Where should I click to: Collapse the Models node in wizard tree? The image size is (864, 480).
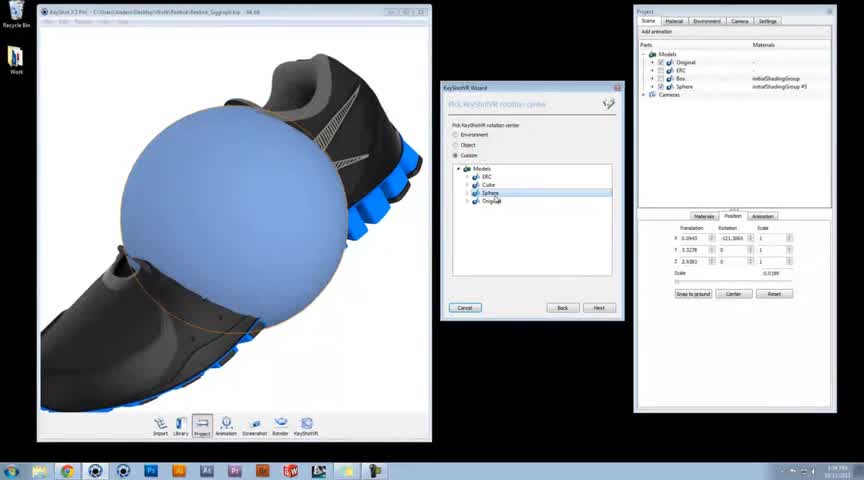(458, 169)
